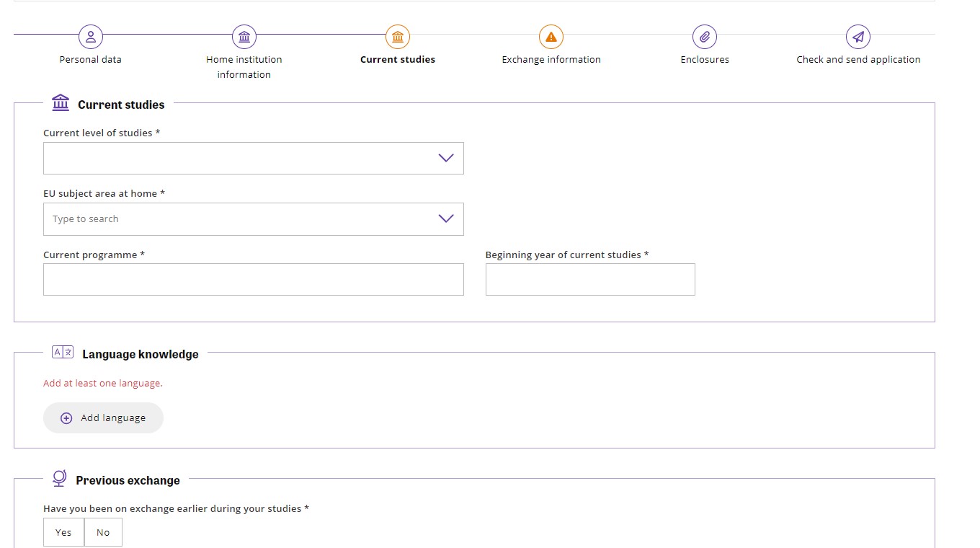The image size is (980, 548).
Task: Switch to Personal data step label
Action: [90, 59]
